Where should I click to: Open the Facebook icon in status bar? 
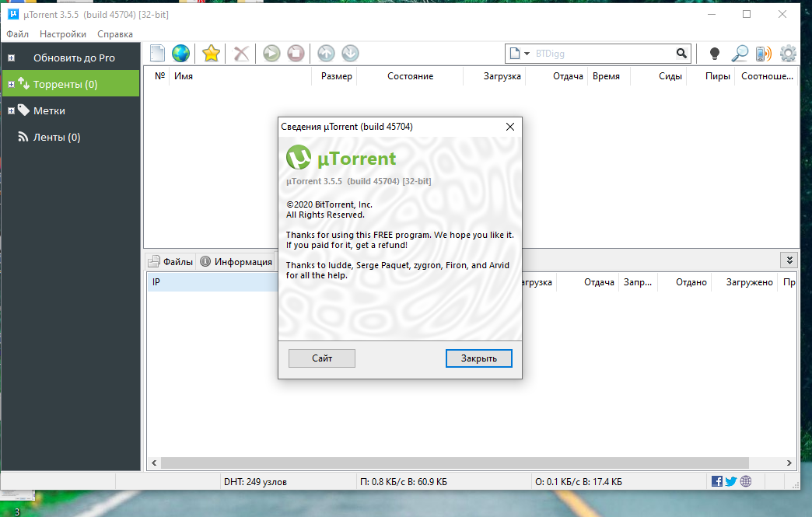(716, 481)
